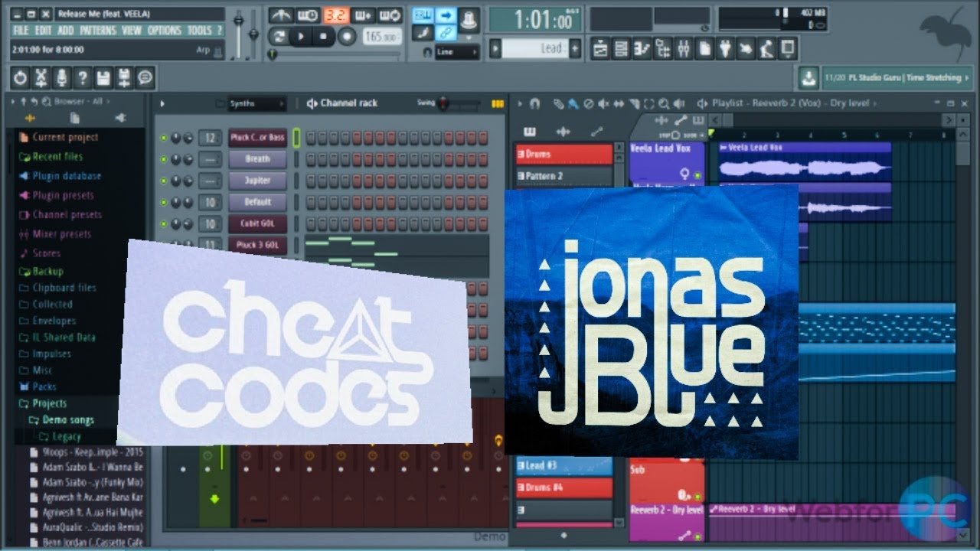This screenshot has width=980, height=551.
Task: Toggle the 3.2 countdown before recording
Action: click(x=335, y=15)
